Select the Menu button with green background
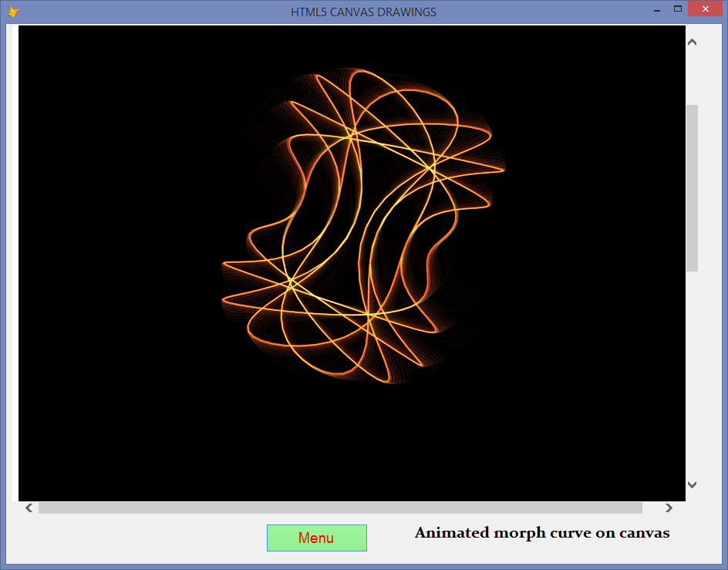This screenshot has width=728, height=570. (316, 538)
